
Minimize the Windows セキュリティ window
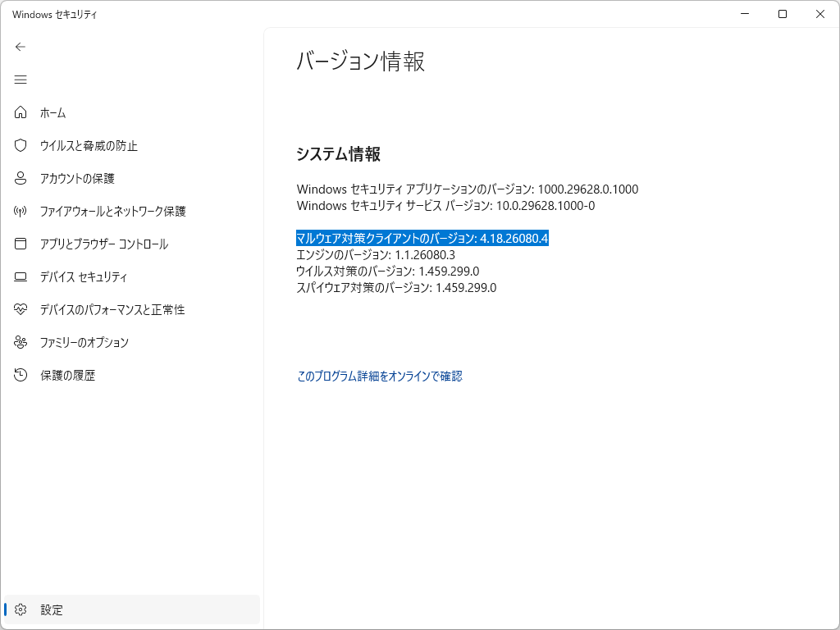coord(745,14)
